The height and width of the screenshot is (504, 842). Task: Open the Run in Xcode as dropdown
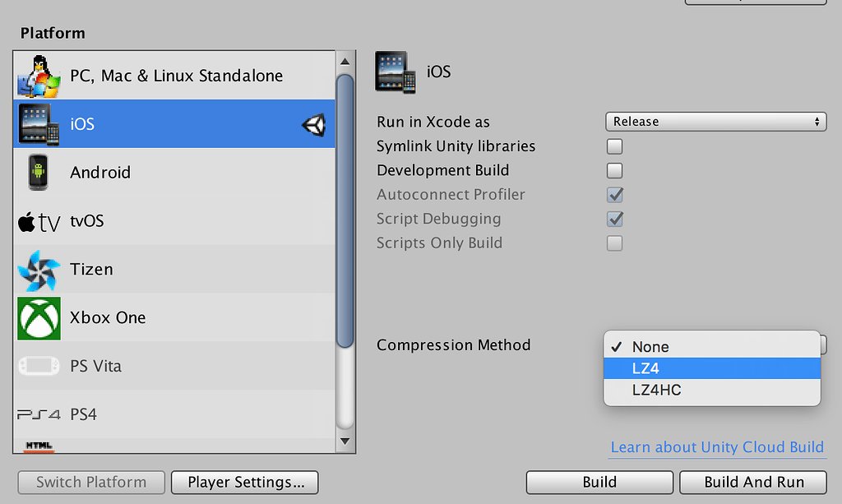[715, 122]
